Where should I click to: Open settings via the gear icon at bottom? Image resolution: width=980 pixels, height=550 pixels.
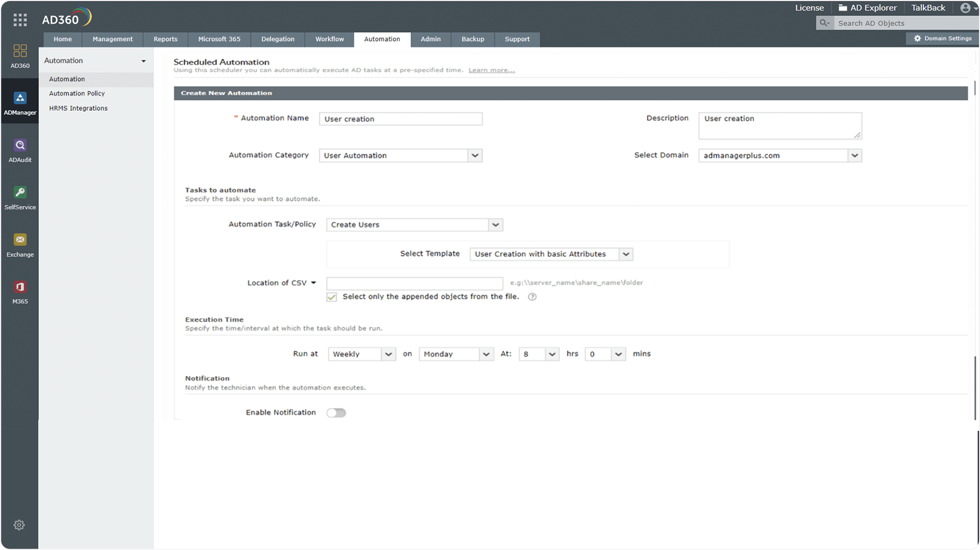coord(19,524)
